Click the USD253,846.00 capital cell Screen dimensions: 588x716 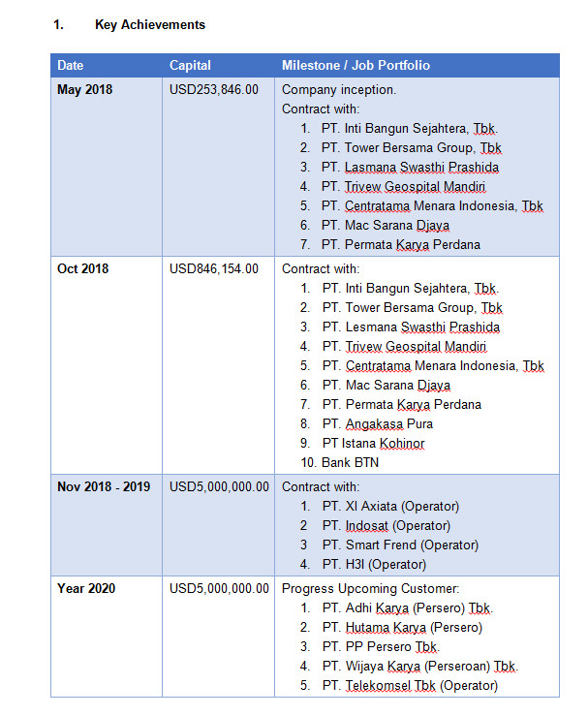pyautogui.click(x=214, y=90)
